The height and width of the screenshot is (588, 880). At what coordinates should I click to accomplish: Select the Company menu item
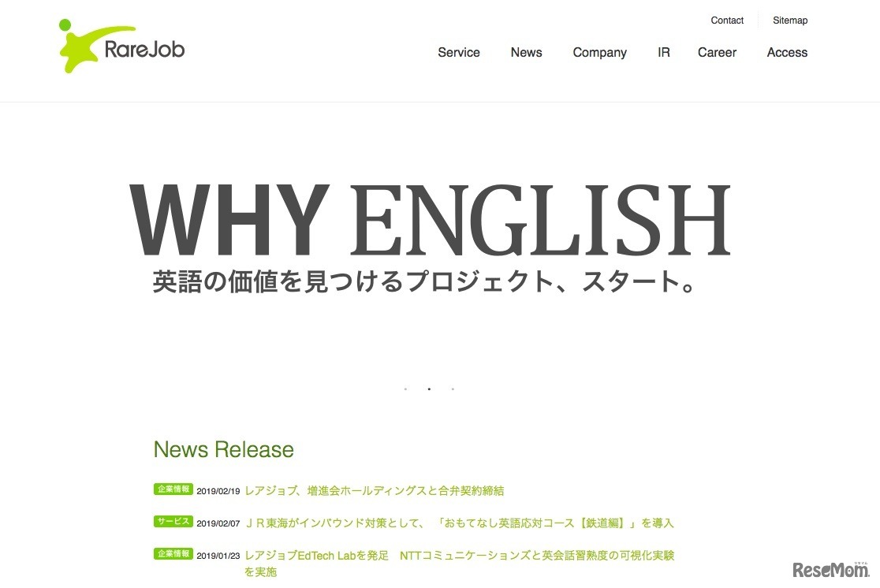599,52
